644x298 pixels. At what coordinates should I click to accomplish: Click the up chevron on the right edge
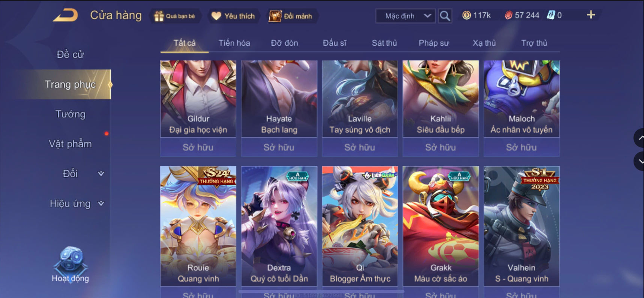click(x=639, y=138)
